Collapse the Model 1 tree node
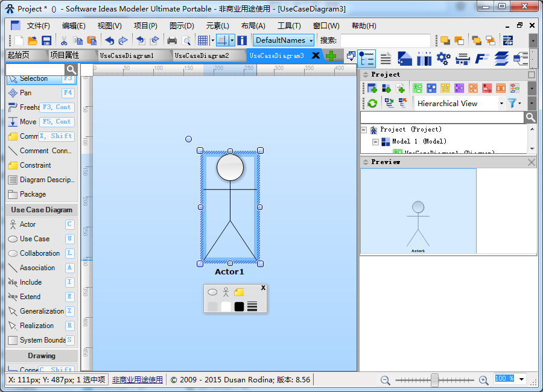The width and height of the screenshot is (543, 392). tap(375, 141)
